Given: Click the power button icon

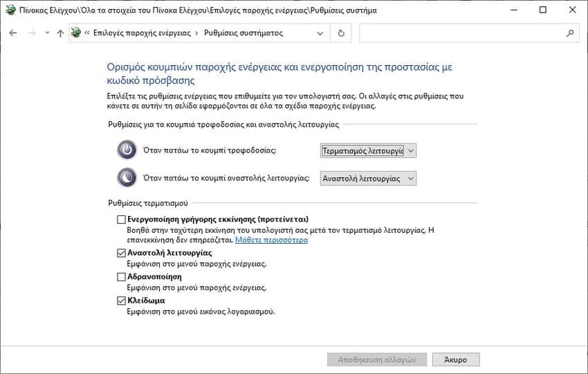Looking at the screenshot, I should (127, 150).
